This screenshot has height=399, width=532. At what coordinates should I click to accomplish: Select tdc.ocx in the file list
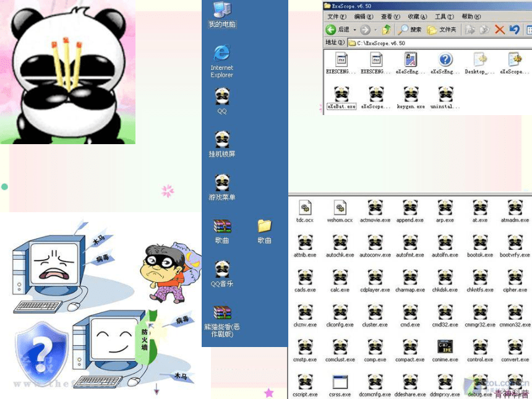tap(305, 212)
